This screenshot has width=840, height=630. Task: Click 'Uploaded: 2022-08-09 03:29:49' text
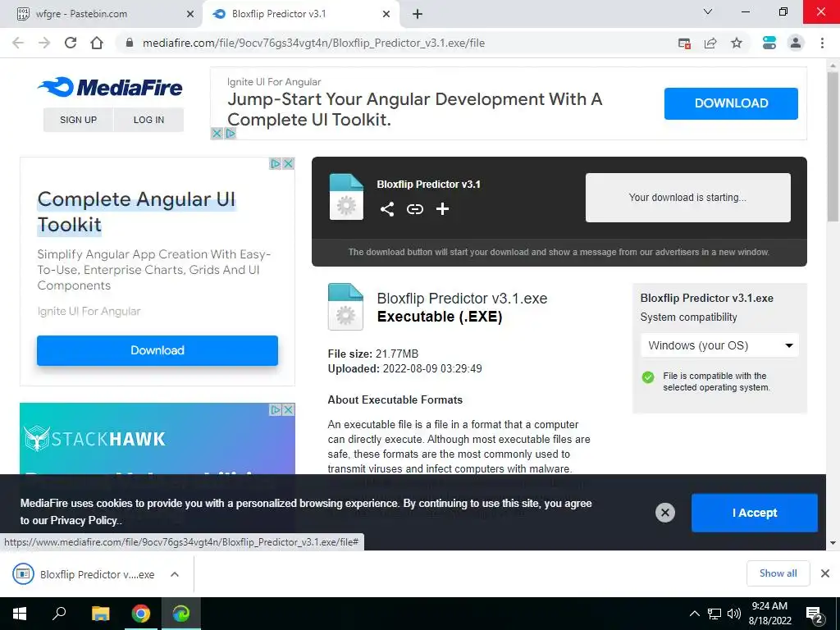(x=404, y=368)
